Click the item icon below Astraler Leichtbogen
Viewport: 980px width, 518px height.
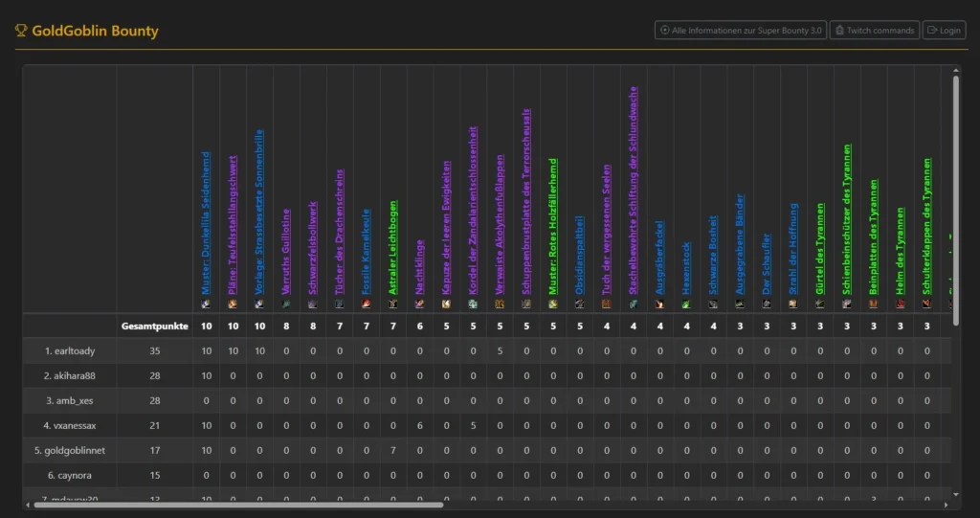[392, 304]
